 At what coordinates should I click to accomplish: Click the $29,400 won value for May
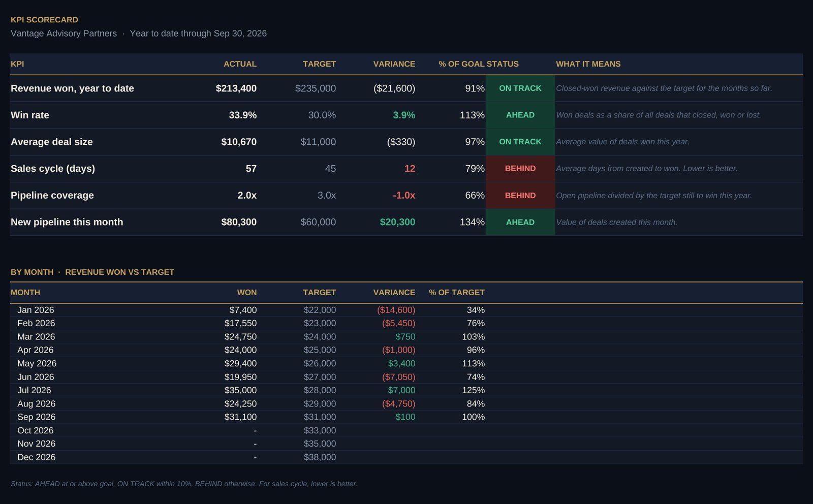(x=240, y=363)
